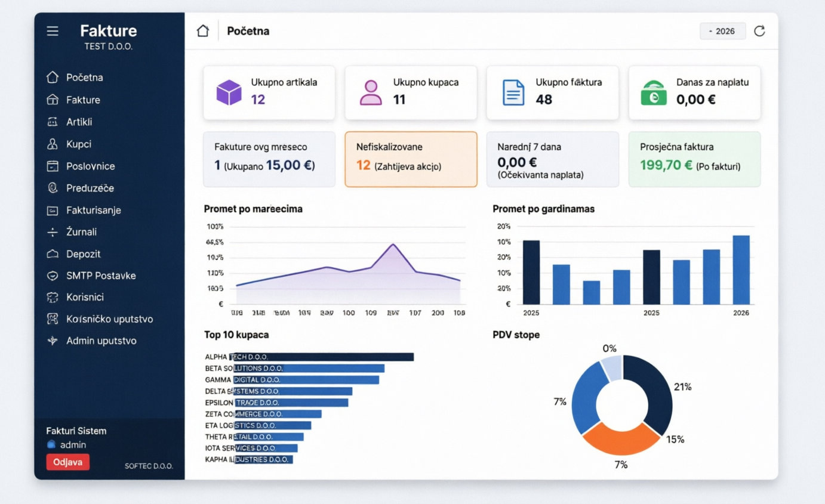The image size is (825, 504).
Task: Open Korisničko uputstvo manual
Action: coord(110,319)
